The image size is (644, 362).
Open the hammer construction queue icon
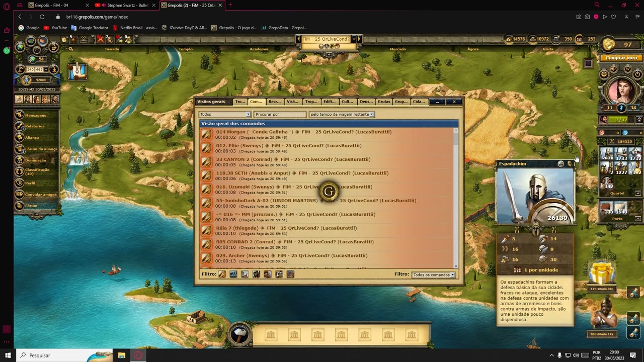tap(239, 334)
